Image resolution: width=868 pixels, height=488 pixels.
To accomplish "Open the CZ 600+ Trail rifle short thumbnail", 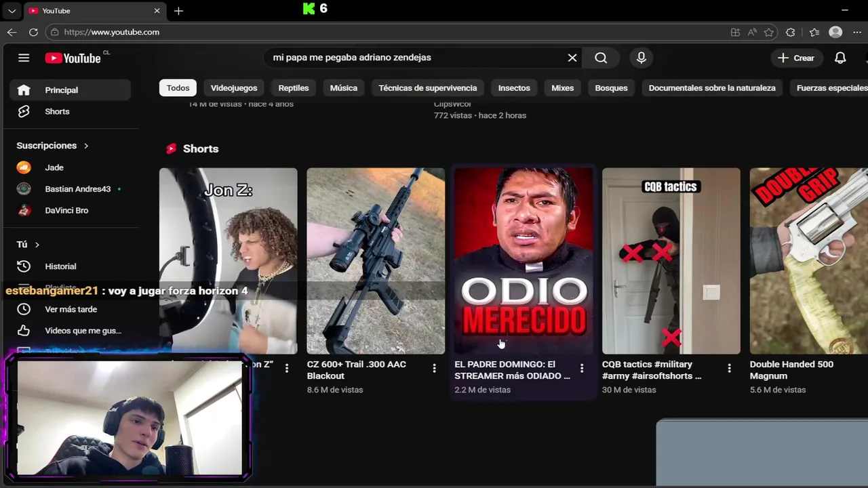I will point(376,261).
